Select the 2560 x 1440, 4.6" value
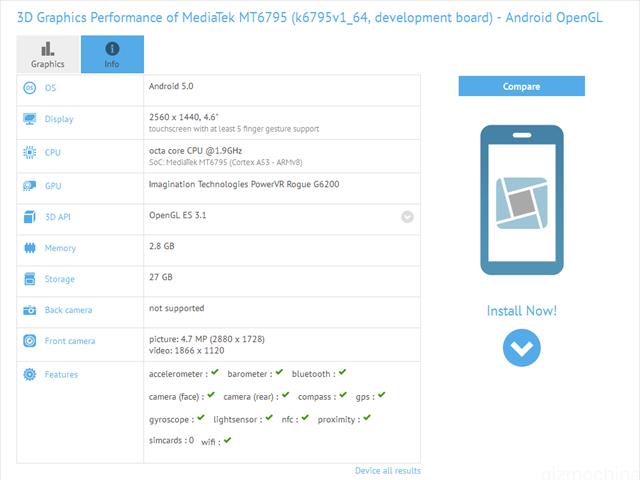Viewport: 640px width, 480px height. 184,117
